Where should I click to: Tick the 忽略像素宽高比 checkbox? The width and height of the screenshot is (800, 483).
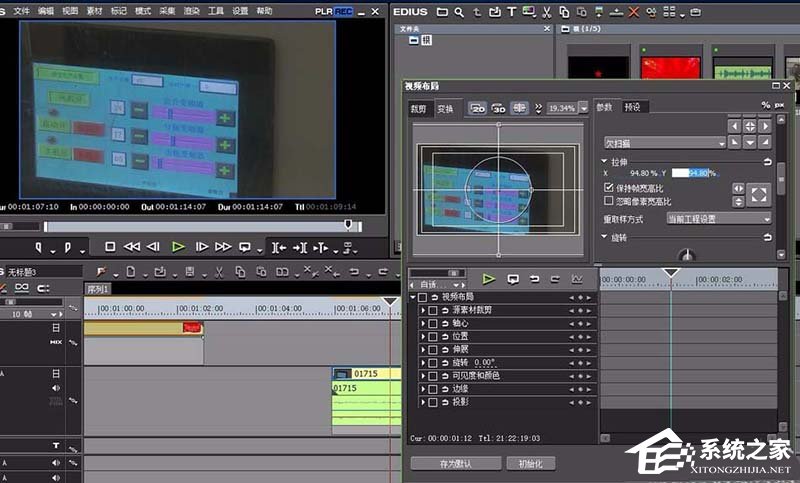point(610,201)
